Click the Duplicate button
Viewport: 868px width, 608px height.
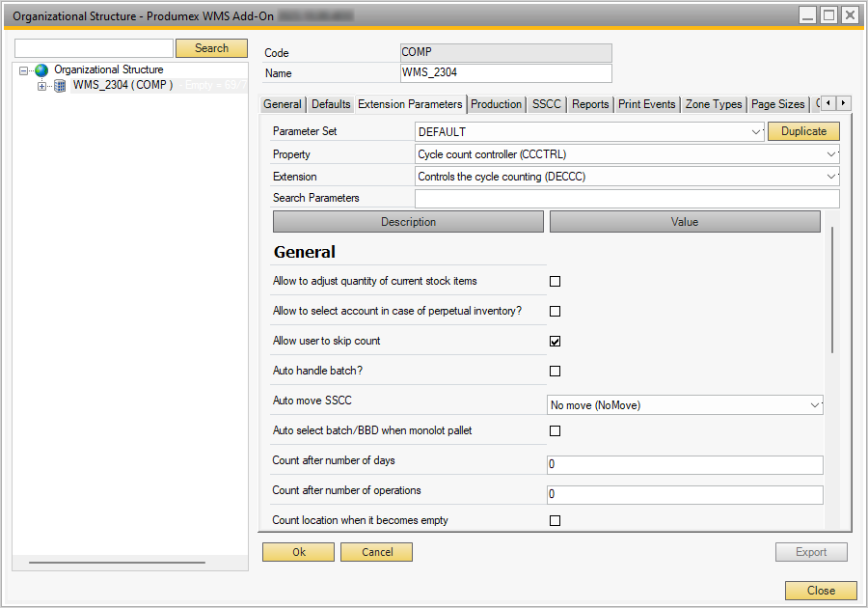click(x=803, y=131)
